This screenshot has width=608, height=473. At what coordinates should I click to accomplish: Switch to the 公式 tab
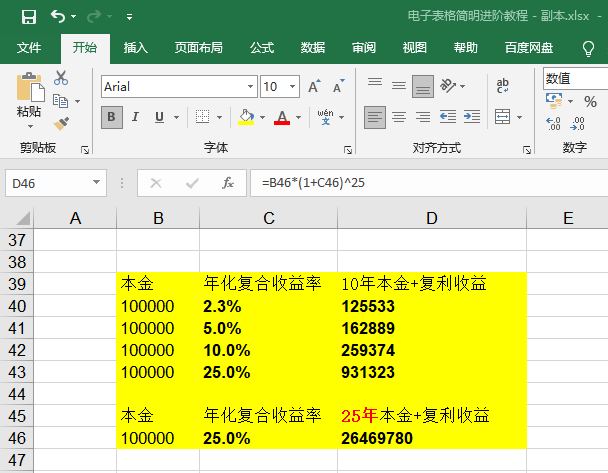262,48
